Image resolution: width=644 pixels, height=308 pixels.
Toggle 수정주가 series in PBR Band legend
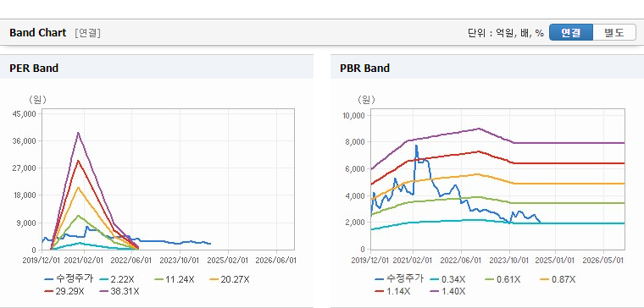click(x=399, y=279)
